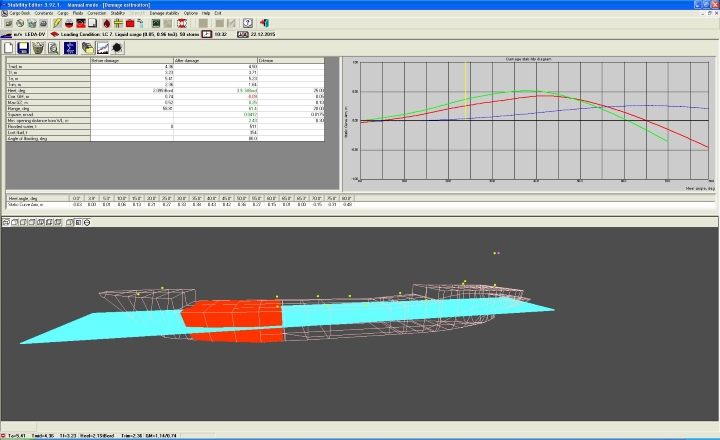Click the Flooded water, t row label
The height and width of the screenshot is (440, 720).
(48, 126)
